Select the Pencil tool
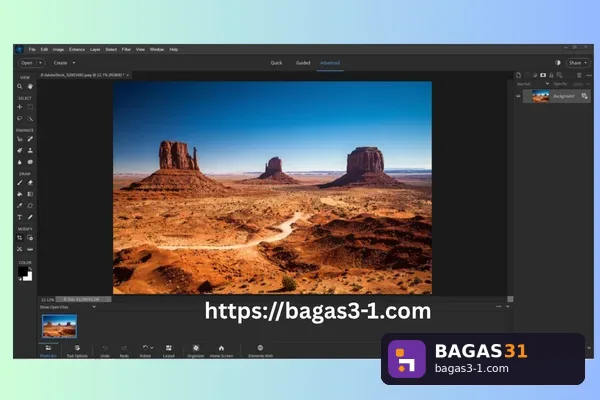This screenshot has width=600, height=400. (30, 217)
